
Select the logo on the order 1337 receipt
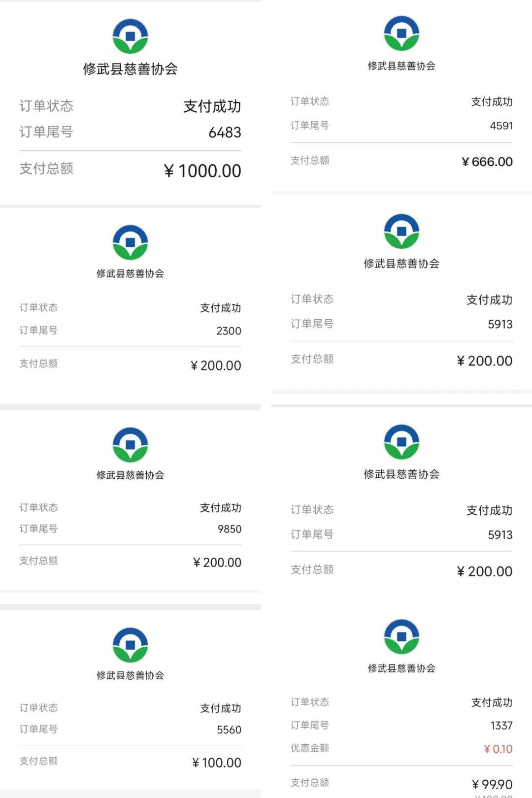click(x=401, y=637)
